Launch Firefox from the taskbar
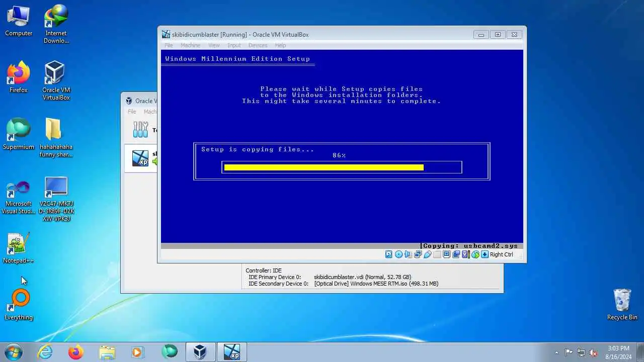Screen dimensions: 644x362 click(x=76, y=352)
